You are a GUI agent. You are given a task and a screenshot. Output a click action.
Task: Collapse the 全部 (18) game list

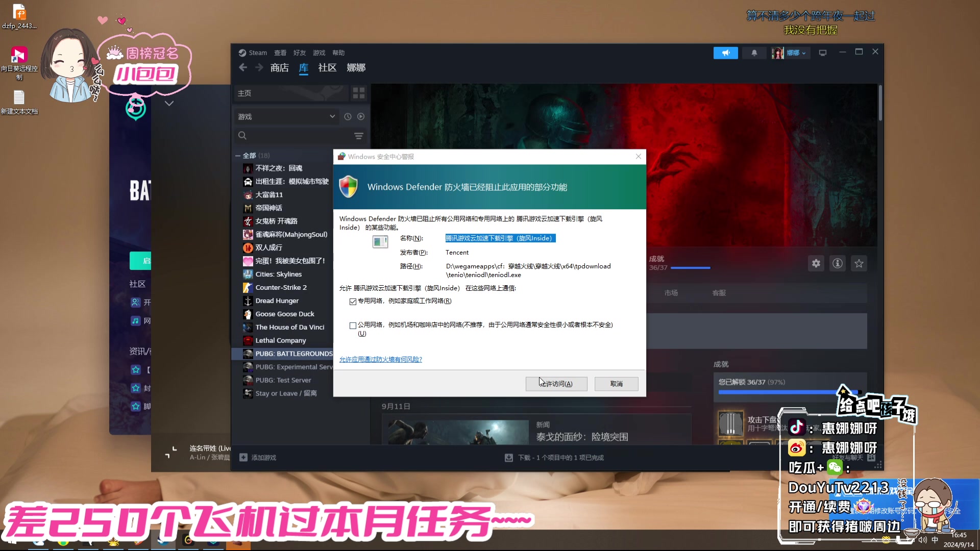coord(238,156)
